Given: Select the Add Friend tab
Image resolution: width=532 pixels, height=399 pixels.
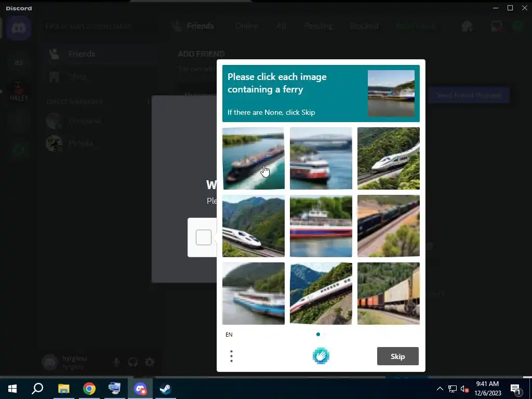Looking at the screenshot, I should pyautogui.click(x=415, y=26).
